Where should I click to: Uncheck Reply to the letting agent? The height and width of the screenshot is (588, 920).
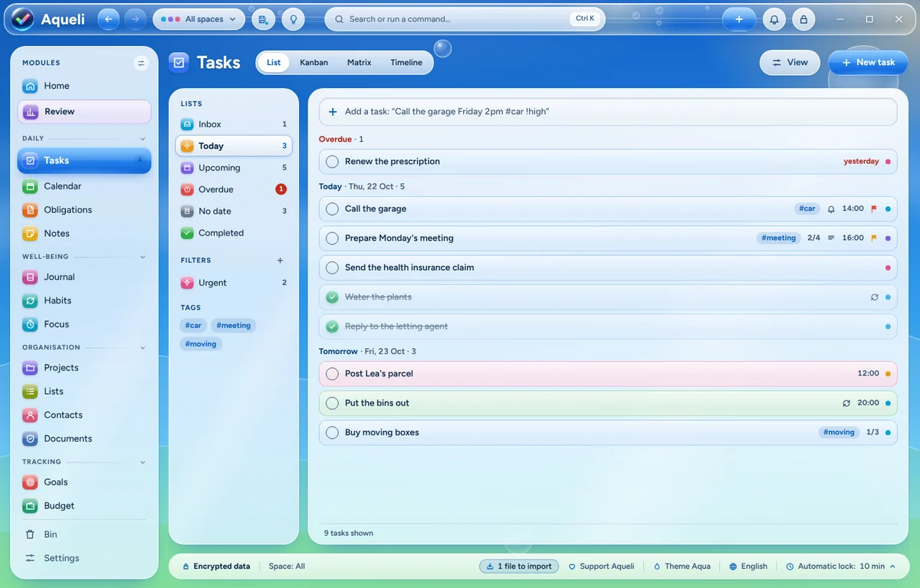click(332, 327)
